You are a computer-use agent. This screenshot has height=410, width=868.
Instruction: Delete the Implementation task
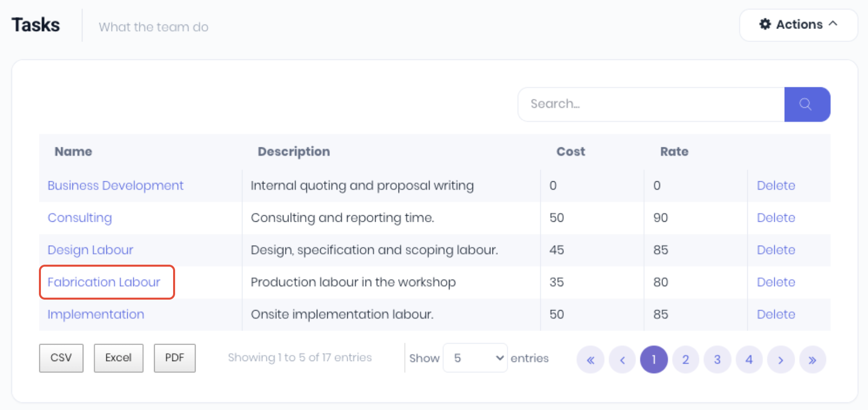(776, 315)
